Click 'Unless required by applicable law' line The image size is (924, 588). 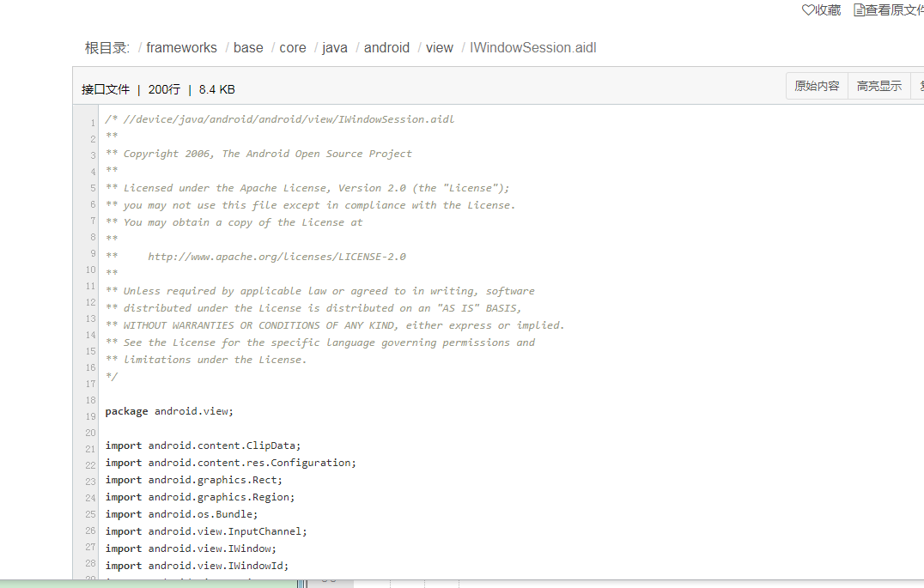pos(320,291)
